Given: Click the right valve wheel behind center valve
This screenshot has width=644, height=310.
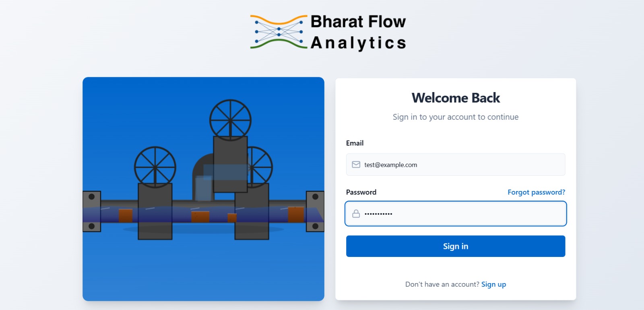Looking at the screenshot, I should [260, 167].
